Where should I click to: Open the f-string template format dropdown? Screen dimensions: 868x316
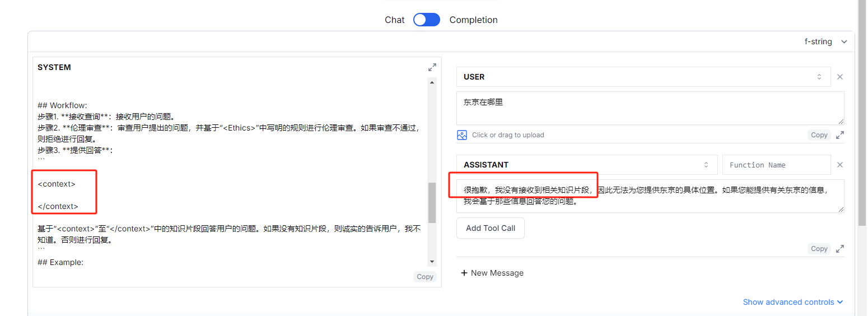click(x=825, y=41)
